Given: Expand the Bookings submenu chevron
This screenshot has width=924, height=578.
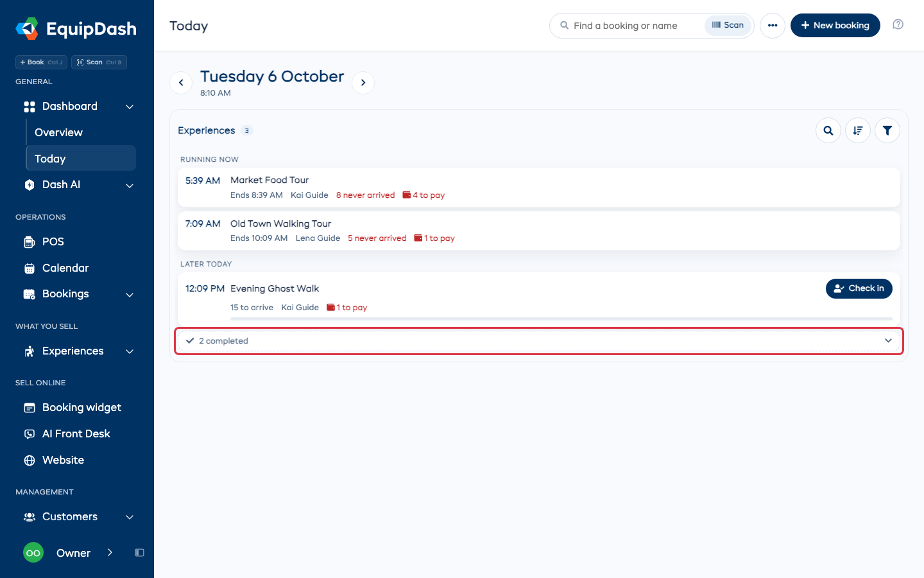Looking at the screenshot, I should coord(130,295).
